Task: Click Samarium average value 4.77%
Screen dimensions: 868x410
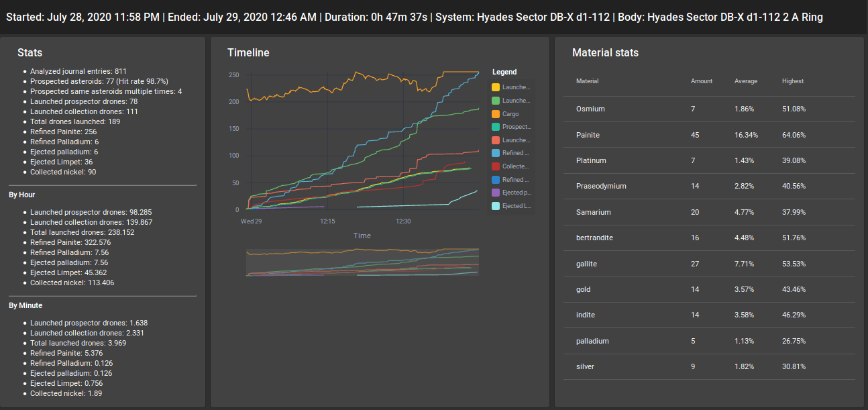Action: click(x=745, y=212)
